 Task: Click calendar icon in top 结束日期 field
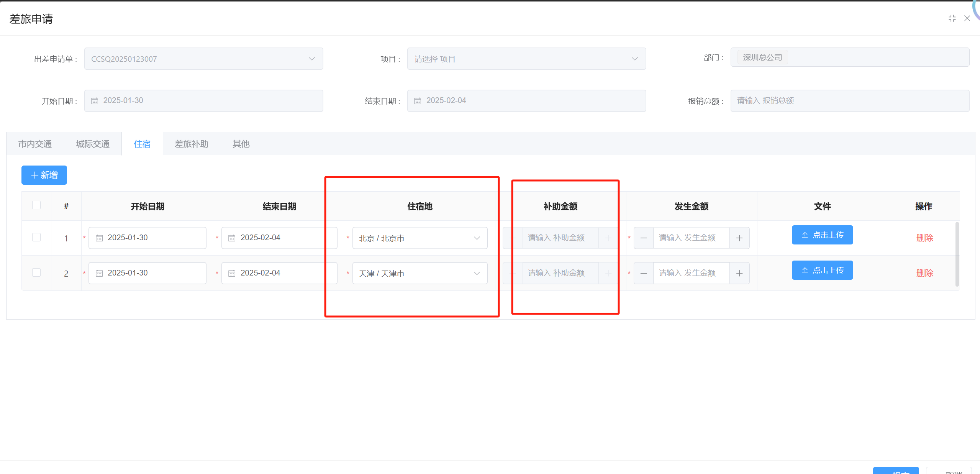(x=418, y=101)
